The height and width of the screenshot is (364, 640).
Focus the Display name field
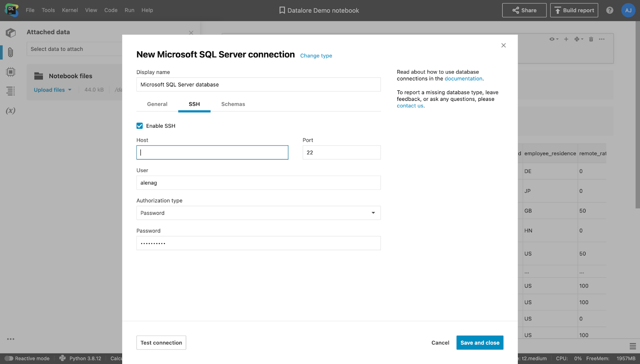pyautogui.click(x=258, y=84)
